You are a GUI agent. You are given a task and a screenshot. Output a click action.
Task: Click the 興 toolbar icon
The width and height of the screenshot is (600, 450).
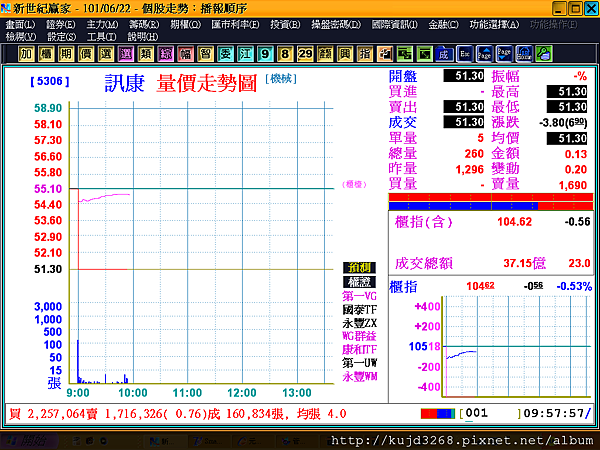pos(345,52)
